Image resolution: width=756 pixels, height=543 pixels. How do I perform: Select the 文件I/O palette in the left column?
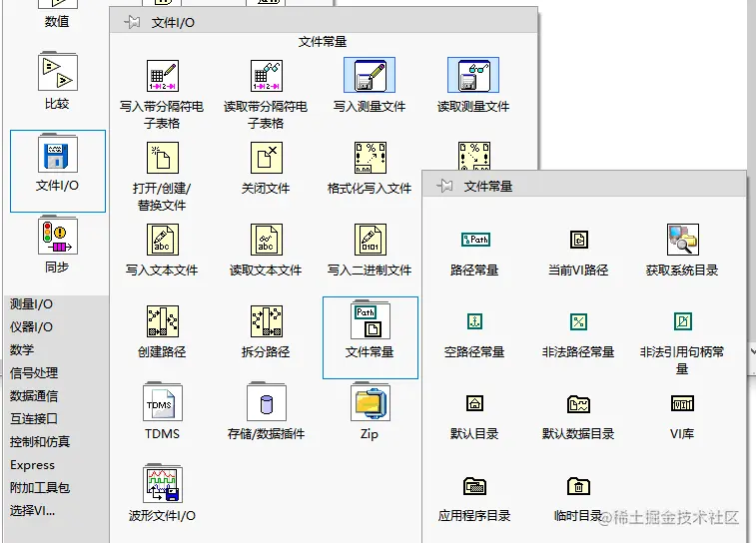point(57,171)
